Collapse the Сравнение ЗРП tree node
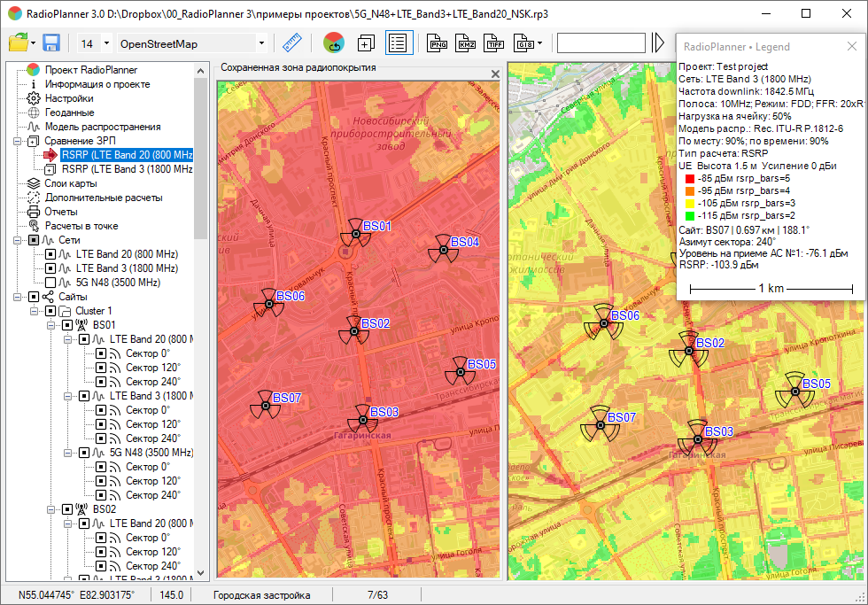Image resolution: width=868 pixels, height=605 pixels. 17,141
